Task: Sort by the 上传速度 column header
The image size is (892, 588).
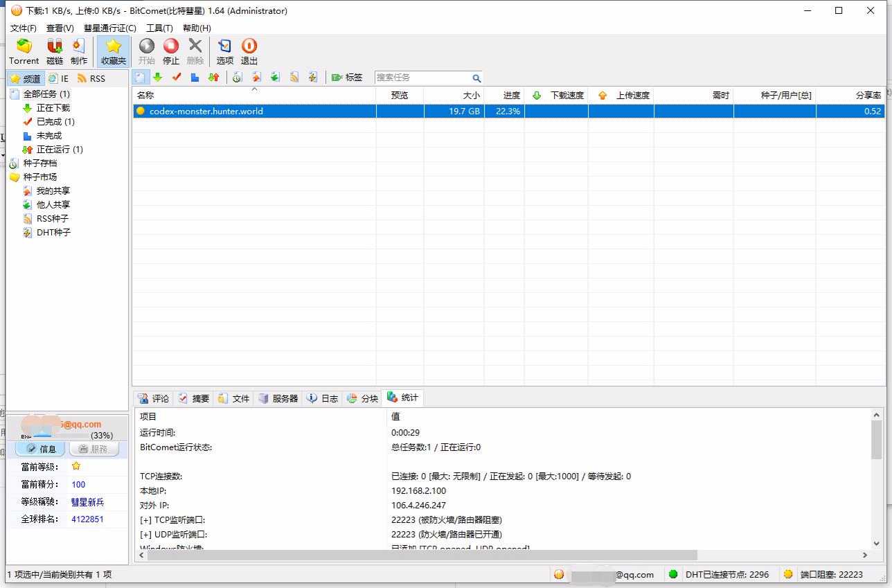Action: (621, 95)
